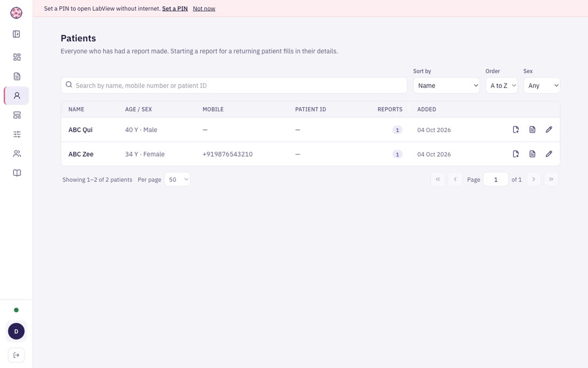Open the team users icon in sidebar
Image resolution: width=588 pixels, height=368 pixels.
point(17,154)
